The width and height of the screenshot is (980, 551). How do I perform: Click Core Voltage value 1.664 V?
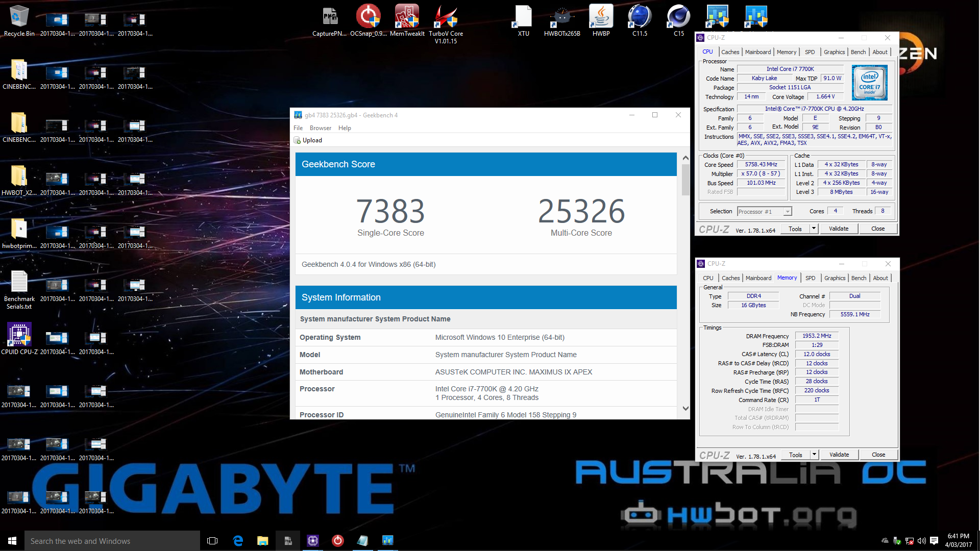825,96
